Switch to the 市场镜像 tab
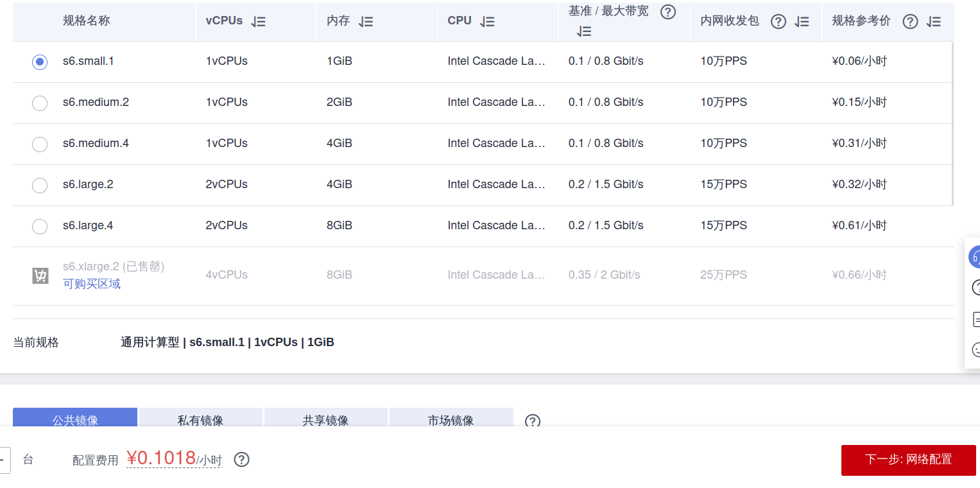 coord(451,420)
